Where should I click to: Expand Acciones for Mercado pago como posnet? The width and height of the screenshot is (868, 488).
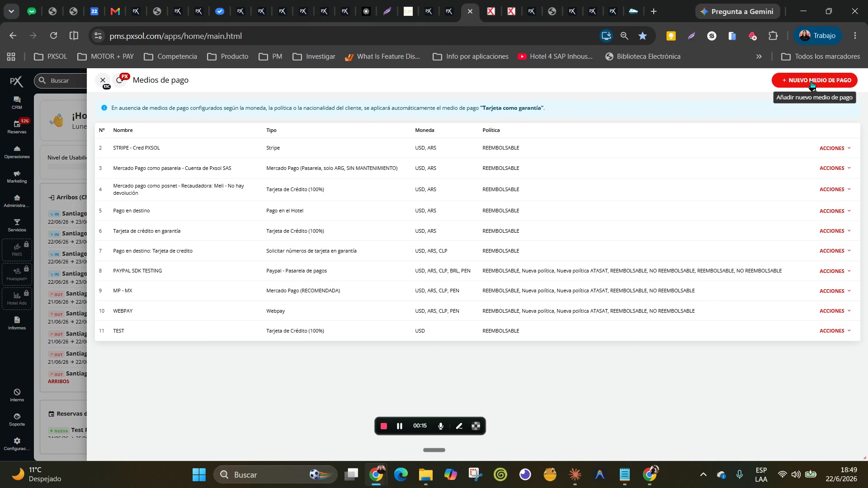point(835,189)
